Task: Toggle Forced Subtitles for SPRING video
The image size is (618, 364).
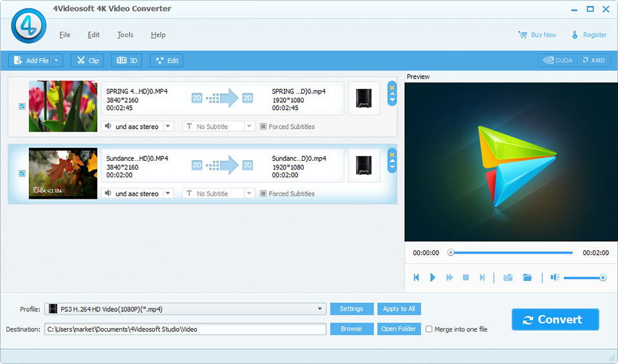Action: (x=263, y=127)
